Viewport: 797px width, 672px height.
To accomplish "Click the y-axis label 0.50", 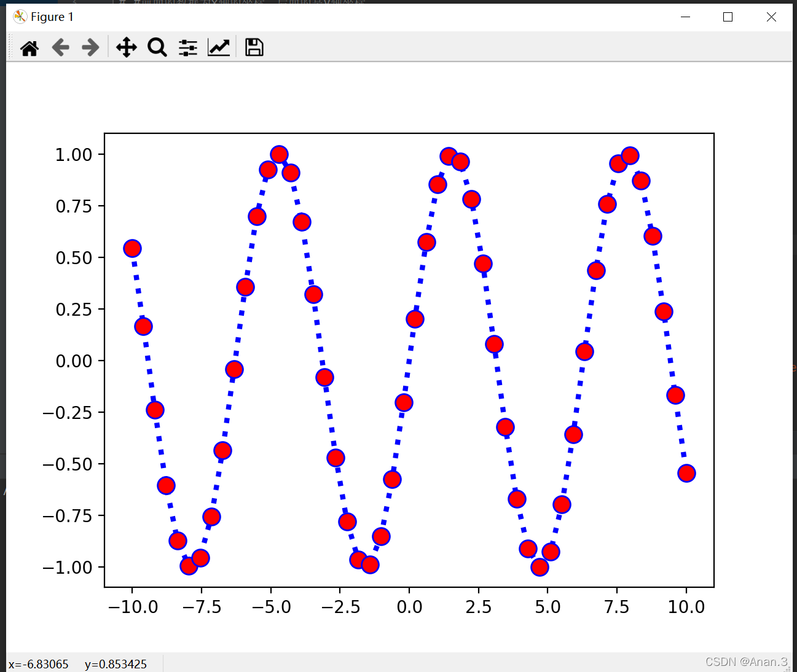I will tap(74, 258).
